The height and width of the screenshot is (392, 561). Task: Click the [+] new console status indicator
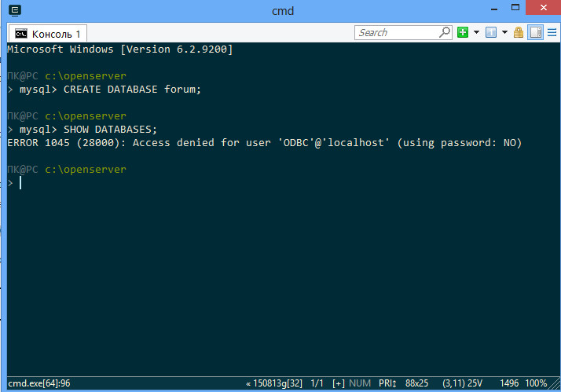click(x=339, y=383)
